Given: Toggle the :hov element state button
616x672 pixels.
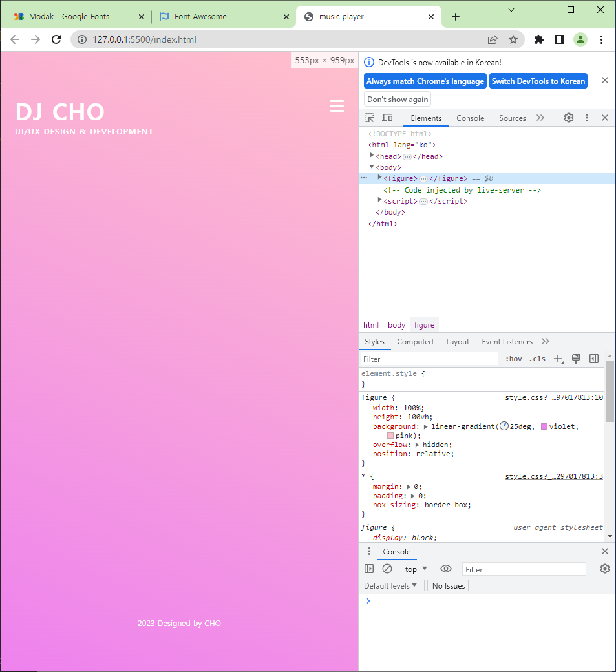Looking at the screenshot, I should [513, 359].
